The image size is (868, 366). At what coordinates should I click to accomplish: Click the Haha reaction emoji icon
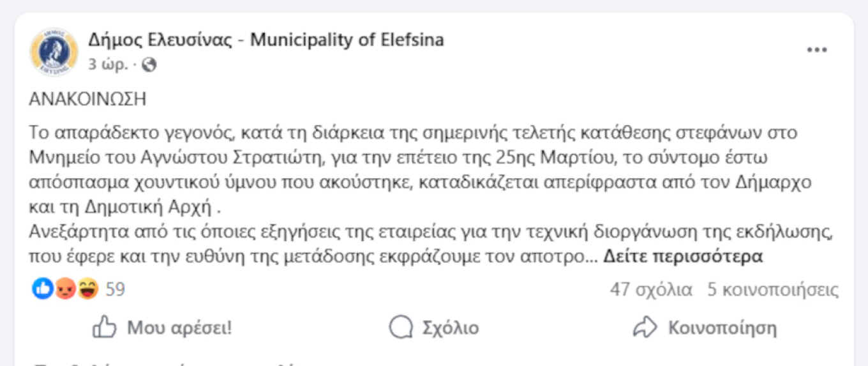(x=87, y=290)
